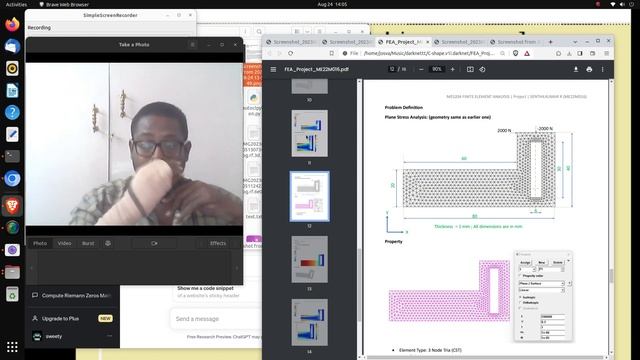
Task: Click the PDF page vertical scrollbar
Action: click(611, 276)
